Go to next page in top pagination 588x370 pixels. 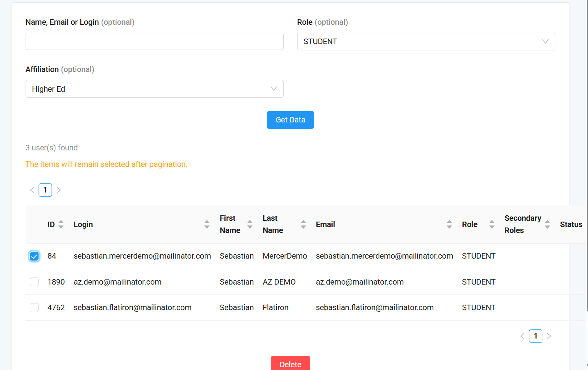click(x=59, y=190)
